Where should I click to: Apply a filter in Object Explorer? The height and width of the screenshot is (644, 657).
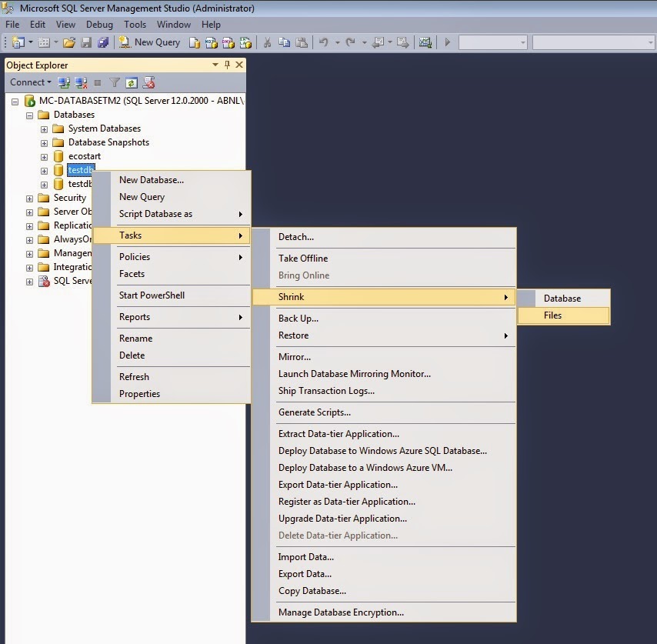pos(114,82)
